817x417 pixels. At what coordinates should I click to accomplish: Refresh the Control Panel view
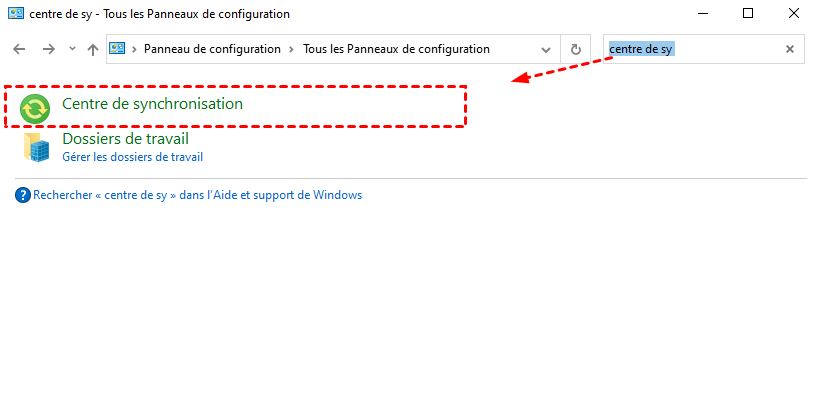[x=576, y=49]
